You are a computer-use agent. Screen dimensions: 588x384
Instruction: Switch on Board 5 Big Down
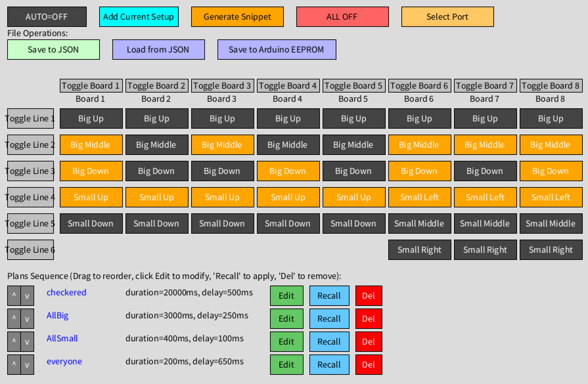click(354, 171)
